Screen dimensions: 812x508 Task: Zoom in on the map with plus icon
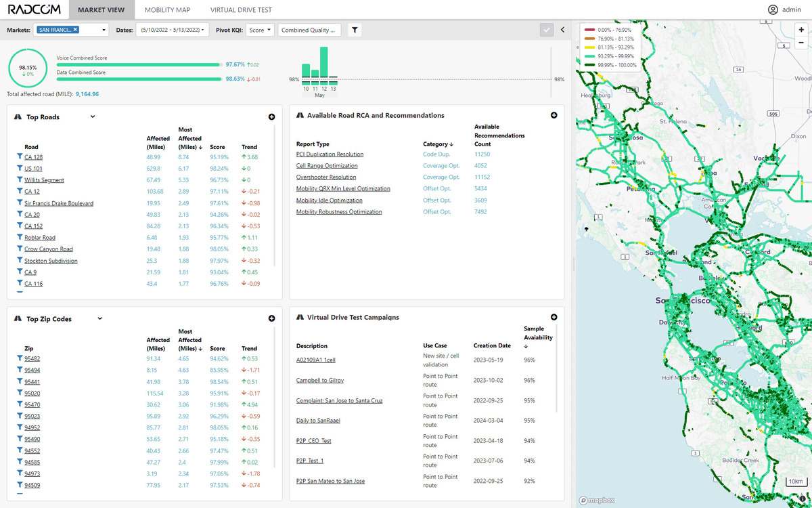pyautogui.click(x=801, y=30)
